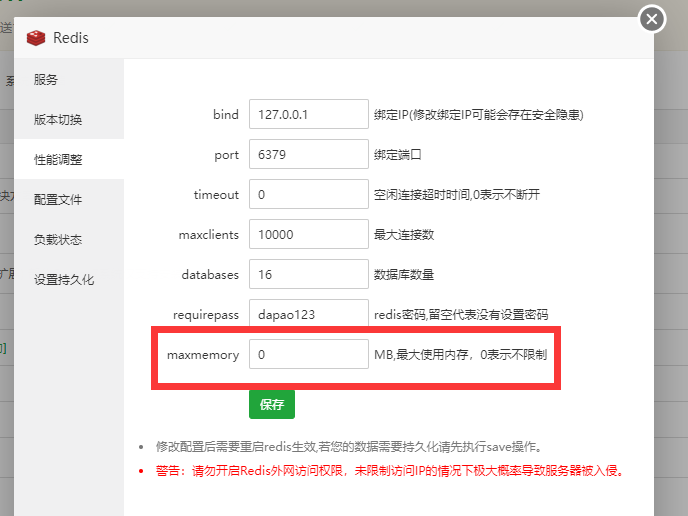Click the maxmemory field label
This screenshot has height=516, width=688.
click(x=203, y=355)
